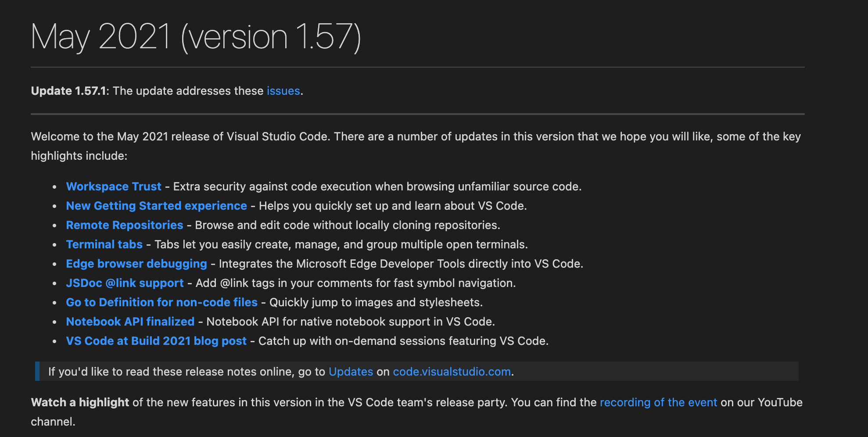Screen dimensions: 868x437
Task: Go to the JSDoc @link support section
Action: coord(125,283)
